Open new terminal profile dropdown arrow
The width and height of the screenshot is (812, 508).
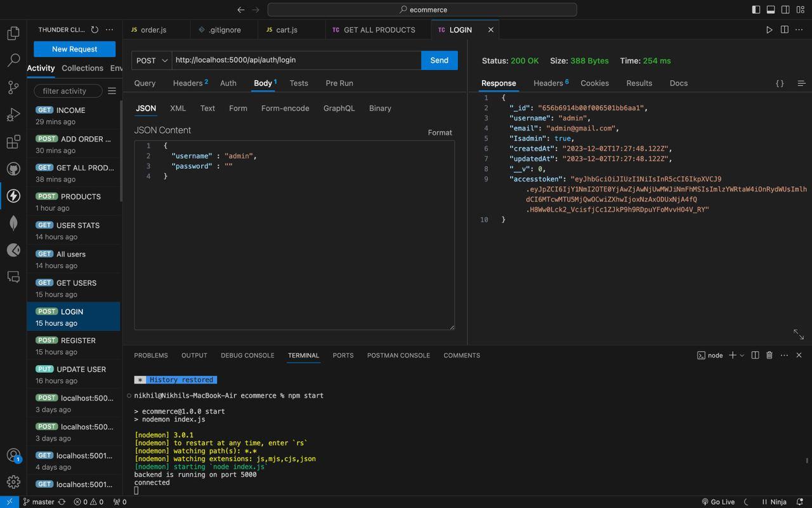(x=742, y=355)
